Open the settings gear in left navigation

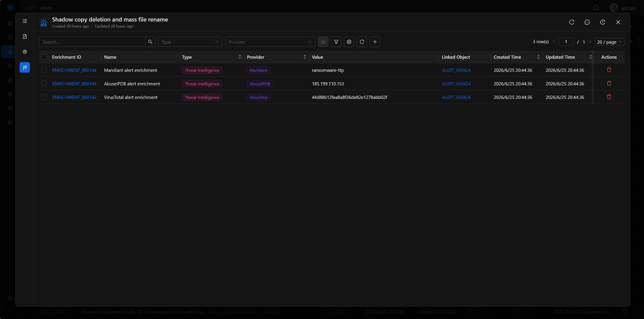[10, 123]
